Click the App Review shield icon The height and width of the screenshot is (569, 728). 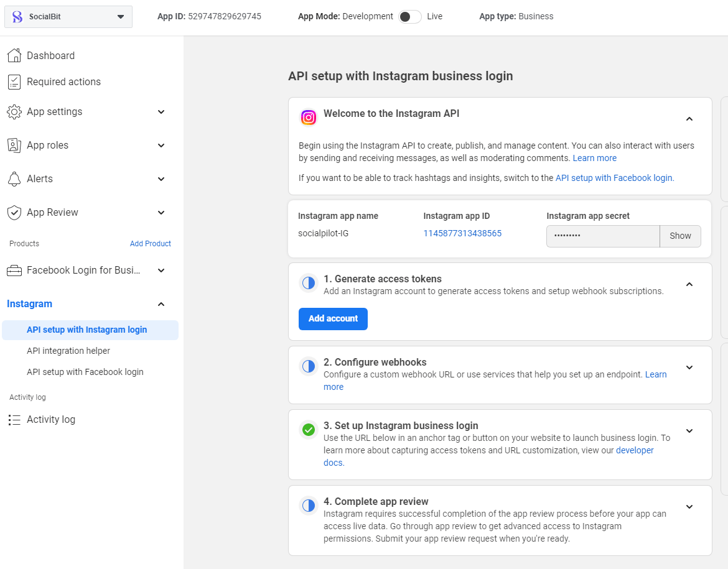point(14,213)
